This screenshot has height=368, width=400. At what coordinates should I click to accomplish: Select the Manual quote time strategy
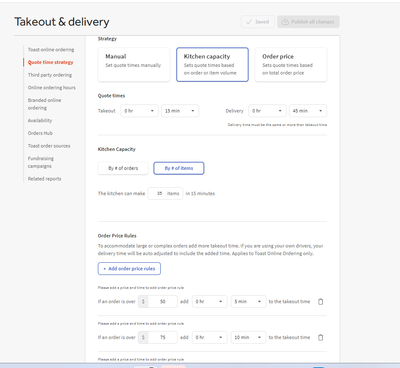pyautogui.click(x=134, y=65)
